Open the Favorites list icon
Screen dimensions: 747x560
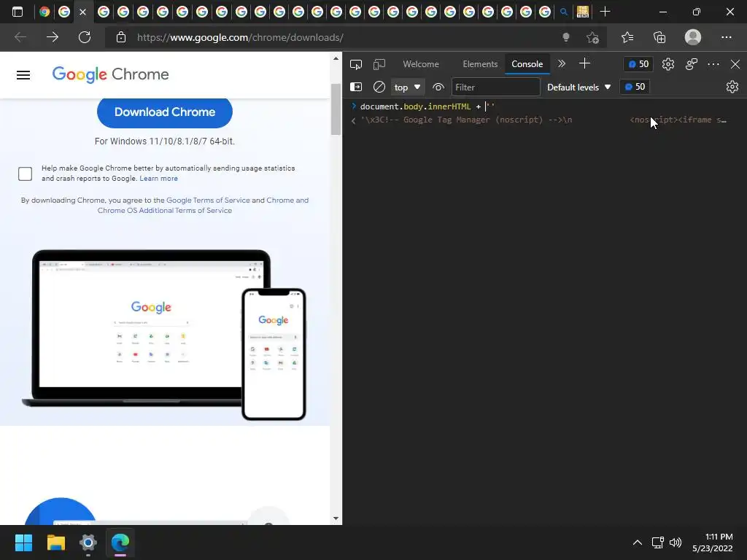pyautogui.click(x=627, y=37)
